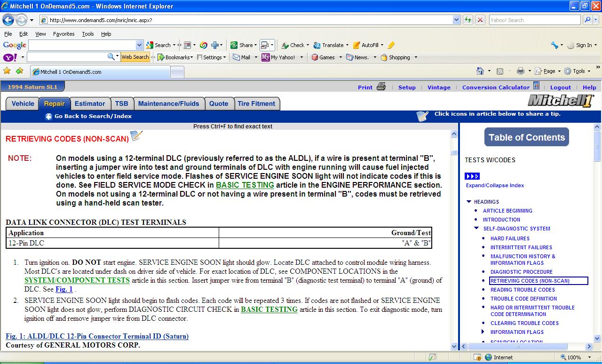
Task: Open Yahoo Games toolbar button
Action: click(323, 57)
